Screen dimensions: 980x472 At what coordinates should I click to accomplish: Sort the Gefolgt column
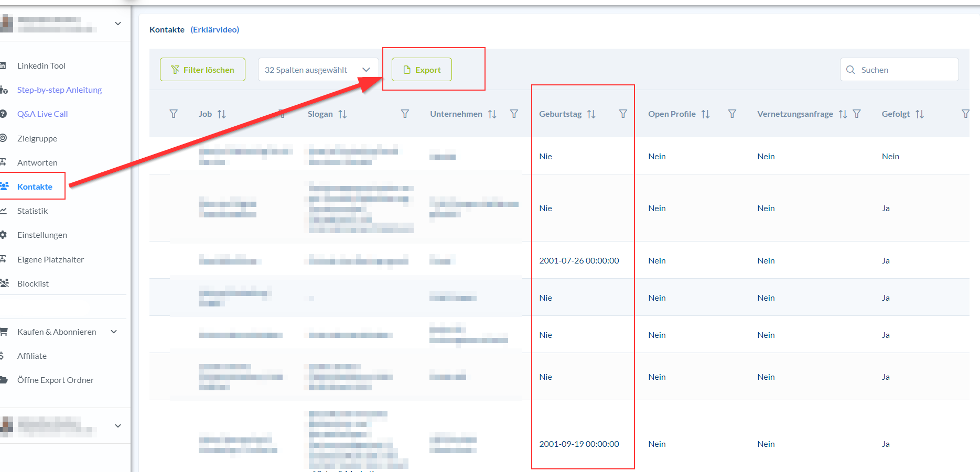(x=920, y=114)
